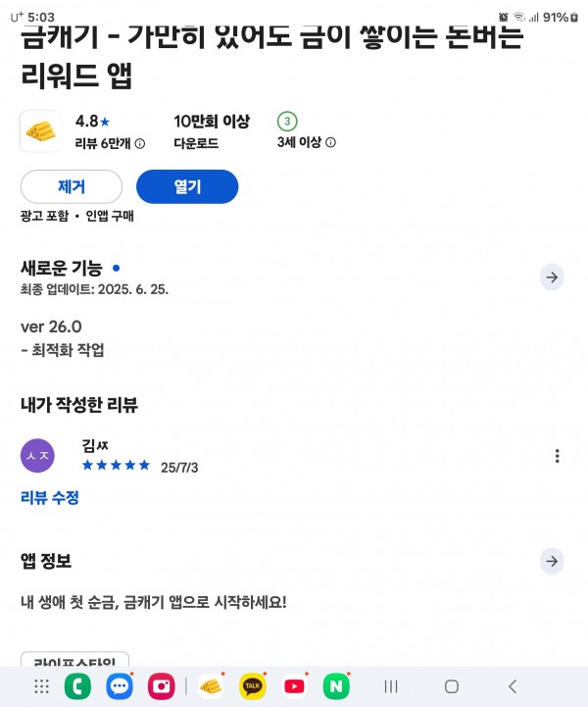
Task: Tap the recent apps navigation button
Action: pyautogui.click(x=391, y=686)
